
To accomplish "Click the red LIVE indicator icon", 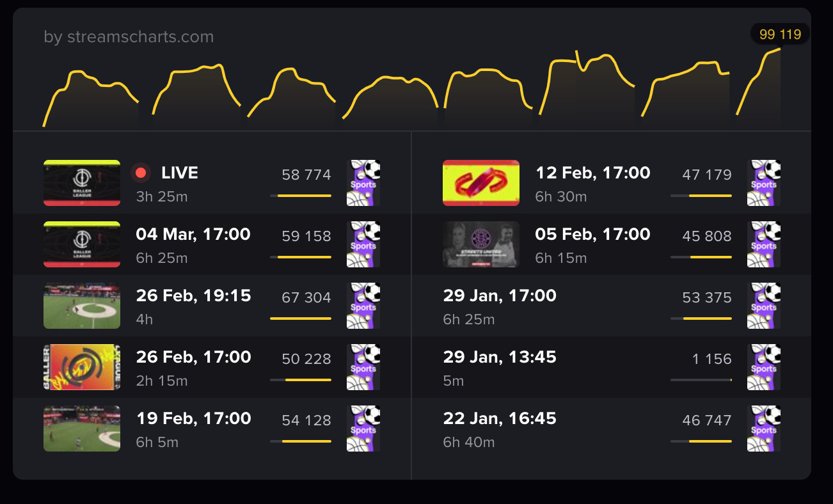I will coord(141,173).
